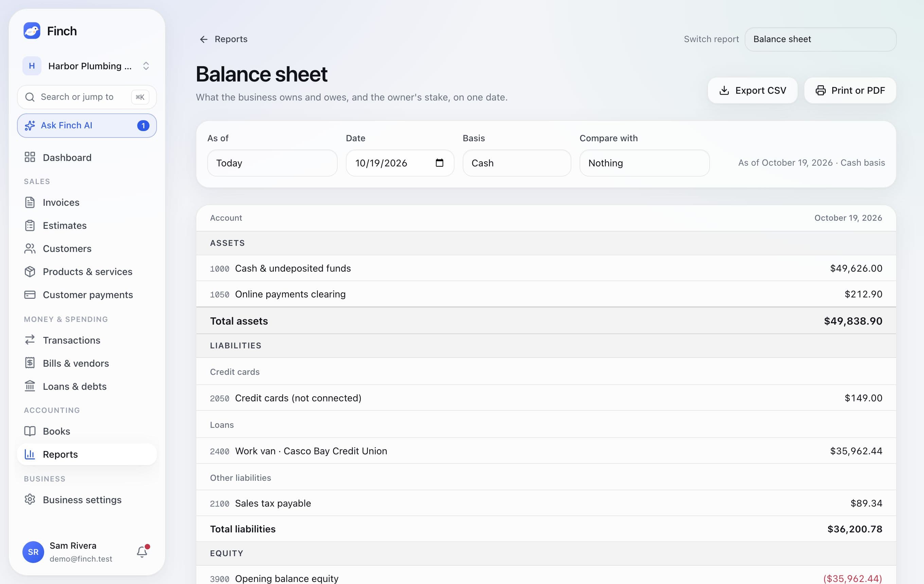The height and width of the screenshot is (584, 924).
Task: Click the Finch bird logo icon
Action: 32,31
